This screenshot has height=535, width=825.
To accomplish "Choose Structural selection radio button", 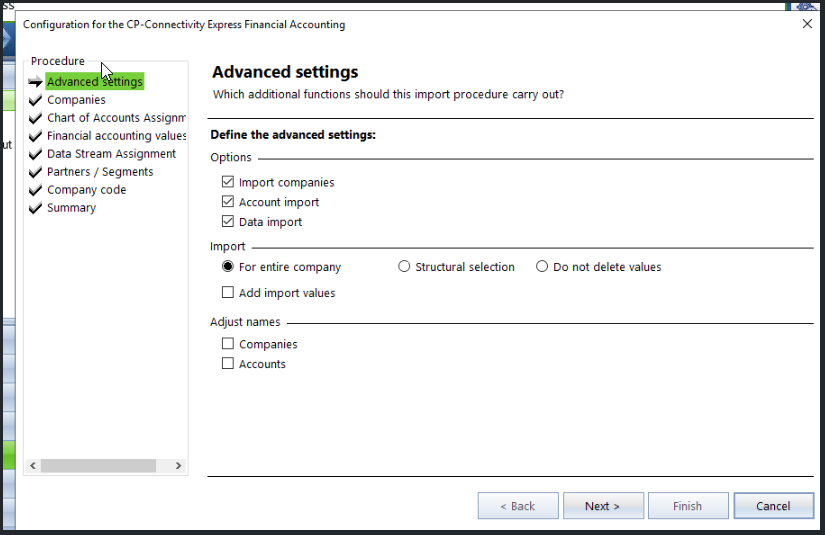I will [x=404, y=267].
